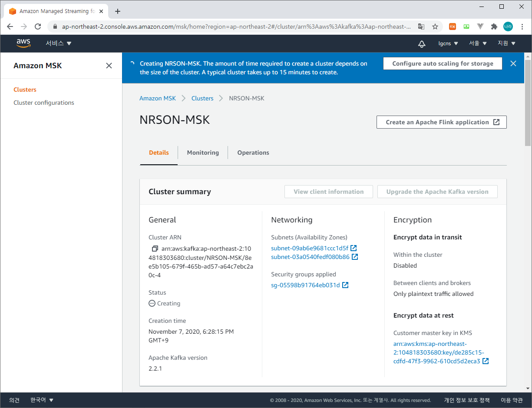This screenshot has width=532, height=408.
Task: Open the KMS customer master key ARN link
Action: coord(438,352)
